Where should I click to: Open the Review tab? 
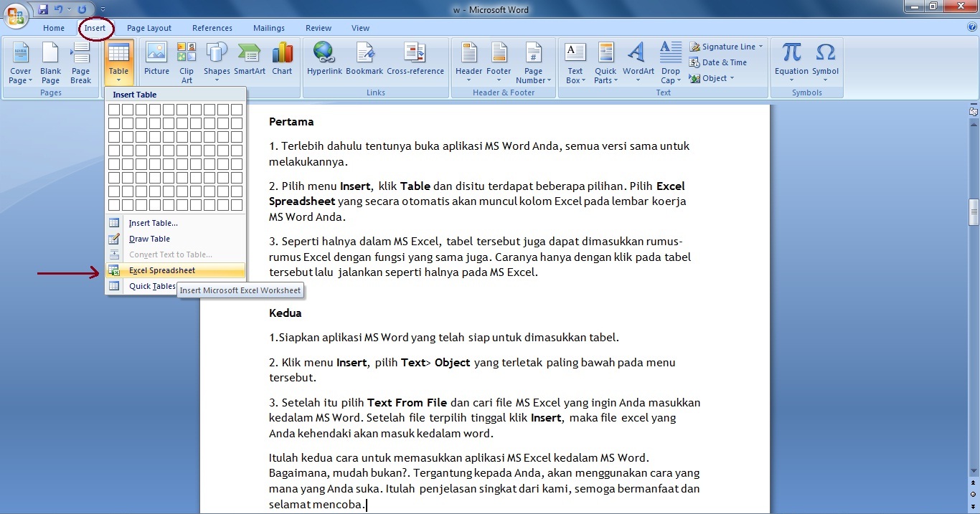(x=318, y=28)
